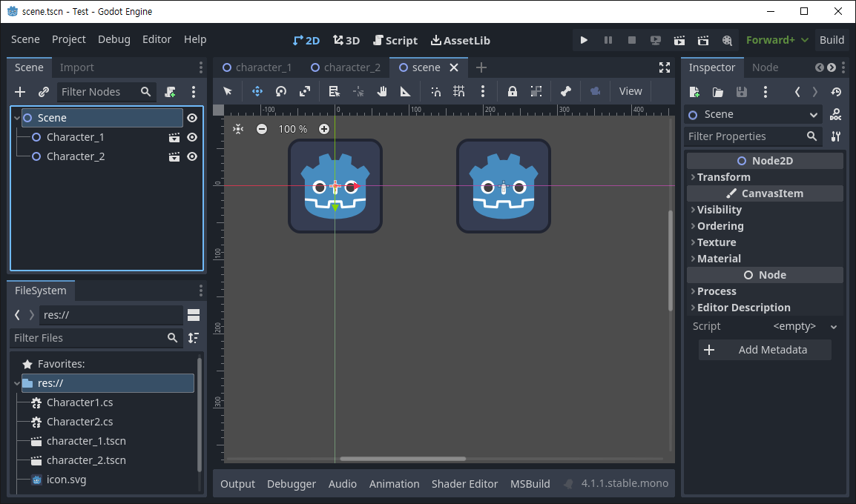The height and width of the screenshot is (504, 856).
Task: Toggle visibility of Character_1 node
Action: [192, 137]
